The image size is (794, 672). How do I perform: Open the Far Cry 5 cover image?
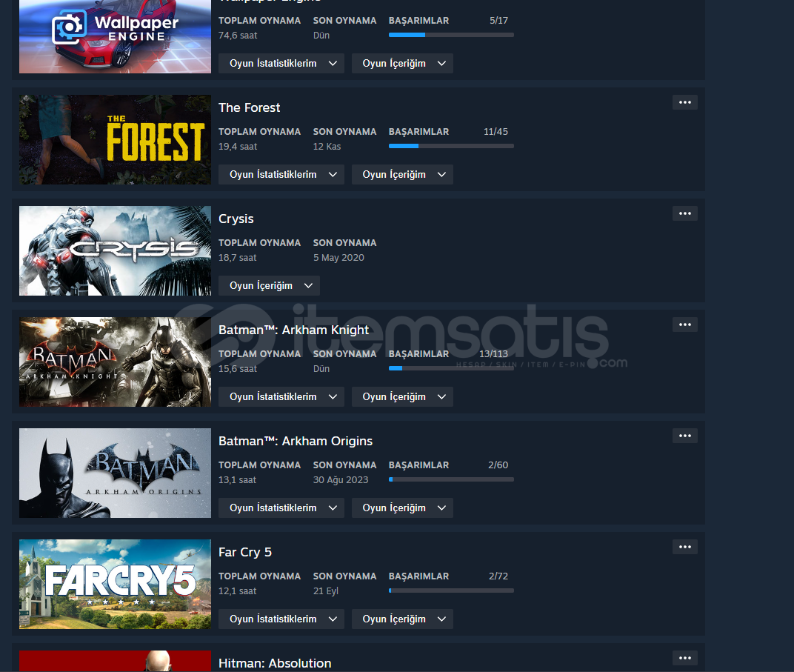pos(115,585)
